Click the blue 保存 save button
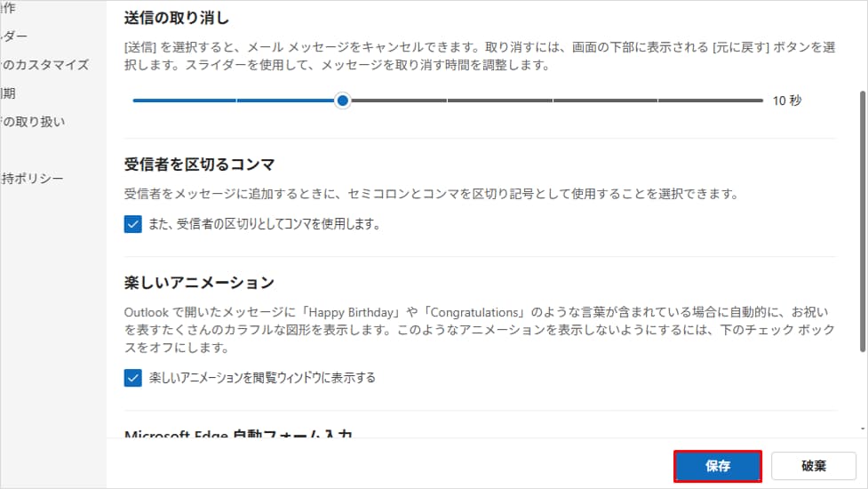868x489 pixels. click(x=718, y=466)
